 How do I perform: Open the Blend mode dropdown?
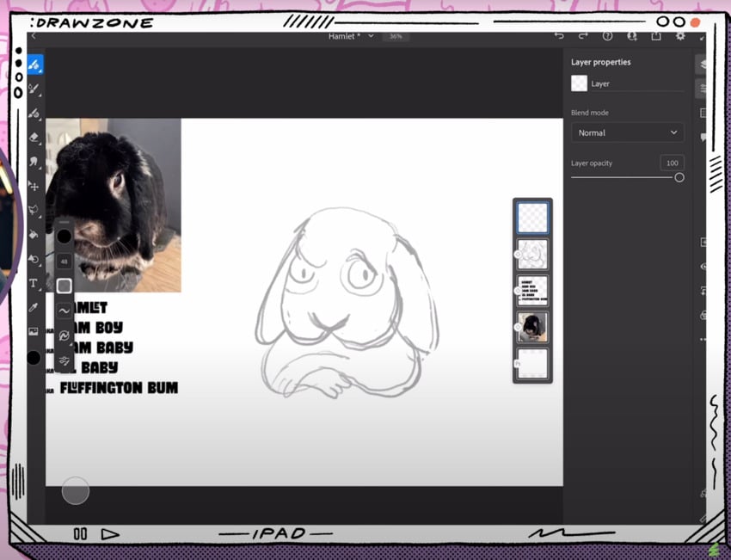point(628,132)
